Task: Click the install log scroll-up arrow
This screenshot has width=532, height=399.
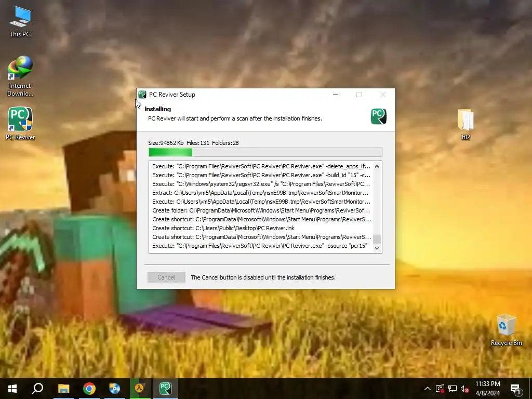Action: point(377,166)
